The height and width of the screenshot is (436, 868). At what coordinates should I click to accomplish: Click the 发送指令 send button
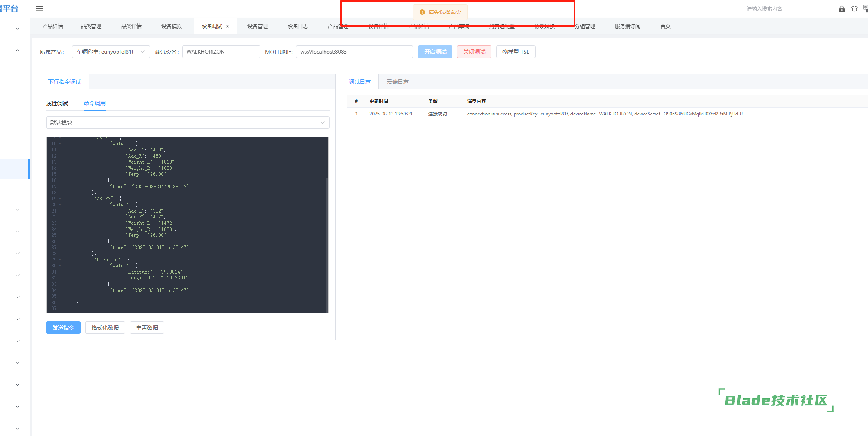coord(63,328)
